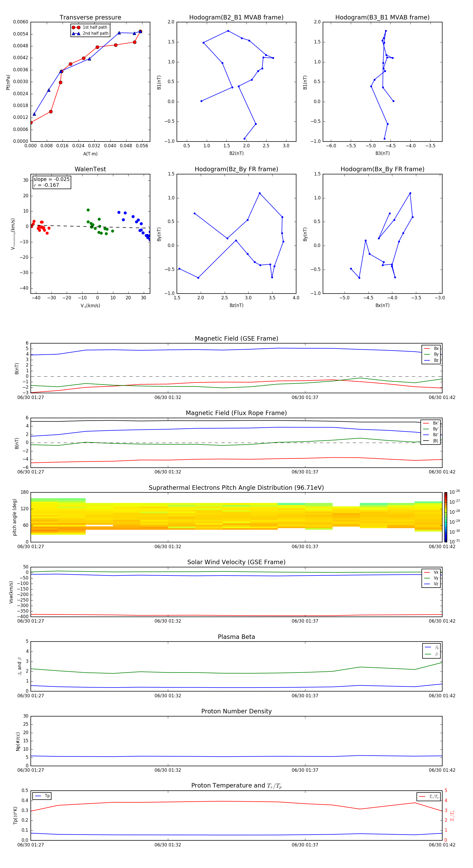The width and height of the screenshot is (473, 868).
Task: Click 'Hodogram(Bz_By FR frame)' title
Action: 236,169
